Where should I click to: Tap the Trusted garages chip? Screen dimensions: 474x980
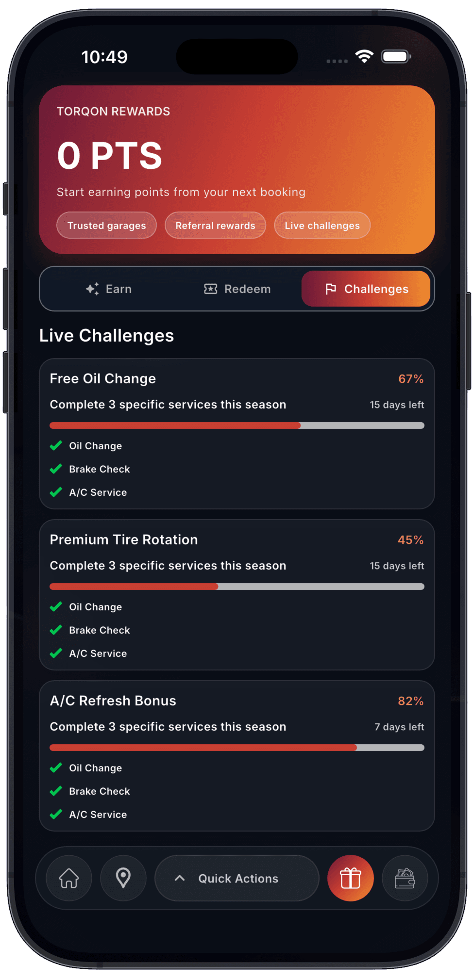[106, 225]
